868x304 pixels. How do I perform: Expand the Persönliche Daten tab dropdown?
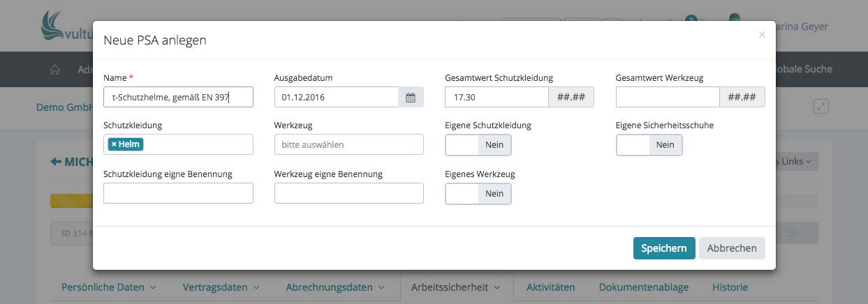coord(109,287)
